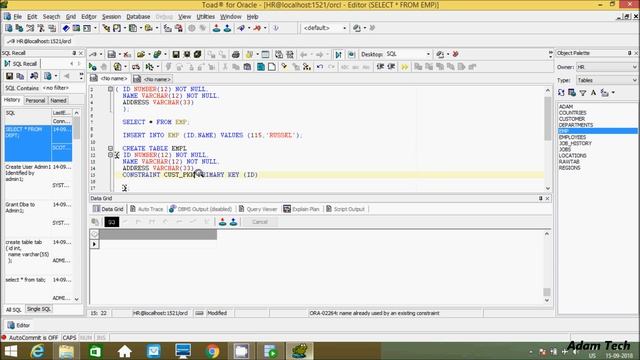
Task: Click the Save icon in SQL Recall panel
Action: point(9,76)
